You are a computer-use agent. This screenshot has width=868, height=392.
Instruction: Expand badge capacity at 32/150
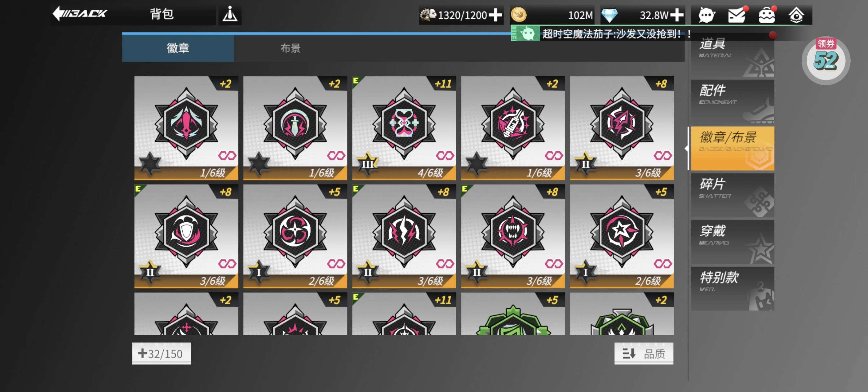[x=162, y=353]
